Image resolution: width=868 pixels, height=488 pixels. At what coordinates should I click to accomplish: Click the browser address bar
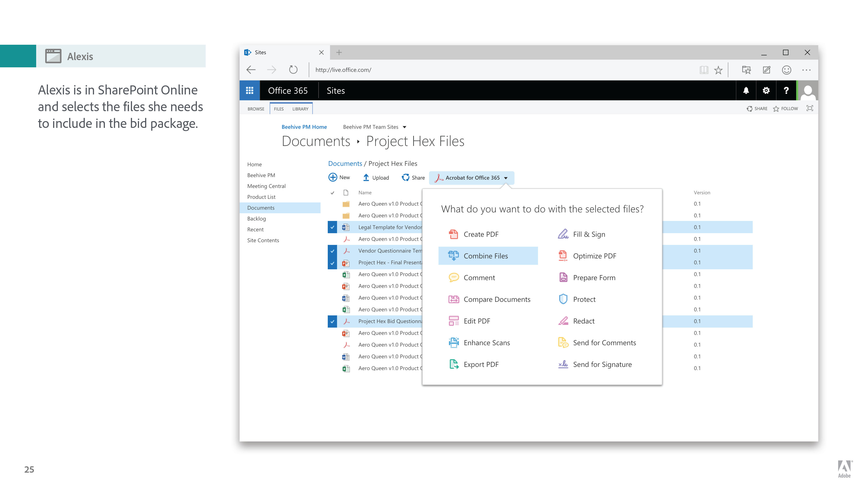[502, 70]
